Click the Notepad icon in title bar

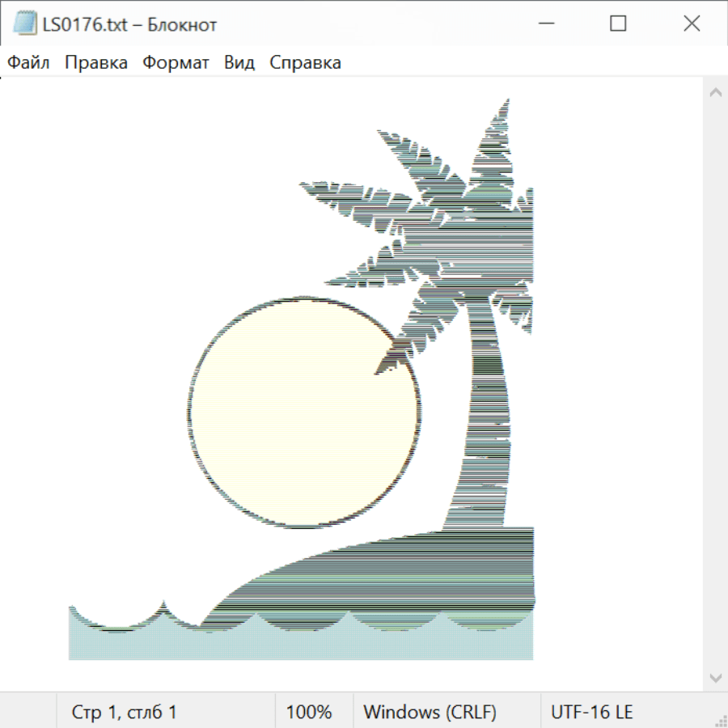[25, 24]
